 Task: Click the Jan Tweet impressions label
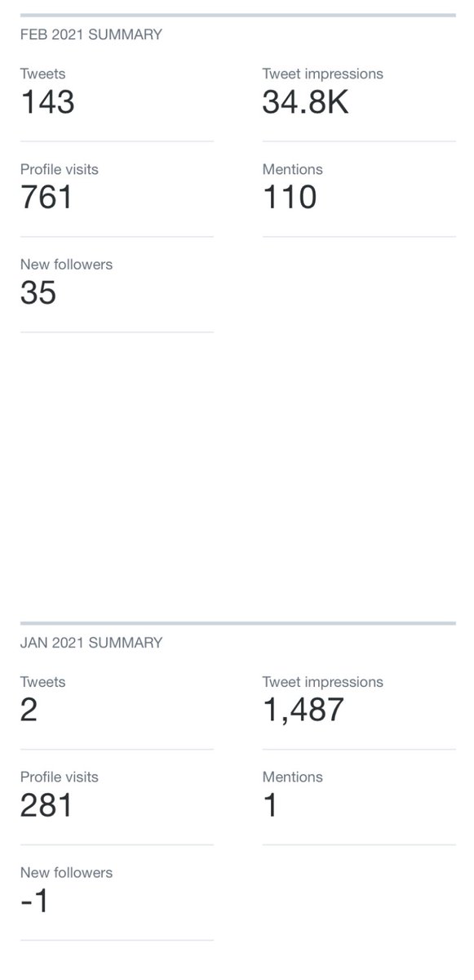click(322, 682)
